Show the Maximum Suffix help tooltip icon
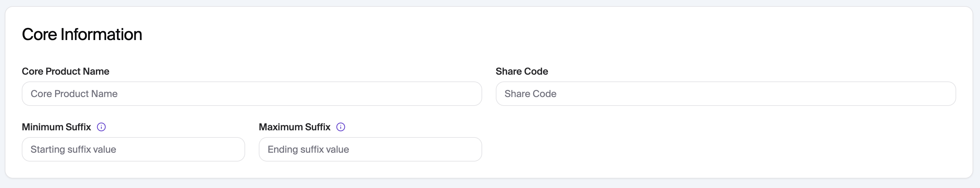The height and width of the screenshot is (188, 980). tap(340, 127)
